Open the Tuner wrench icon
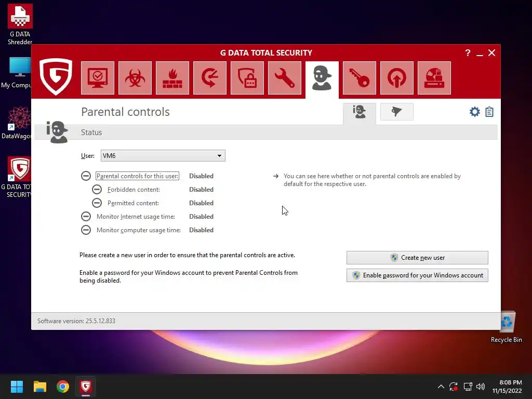 coord(285,78)
